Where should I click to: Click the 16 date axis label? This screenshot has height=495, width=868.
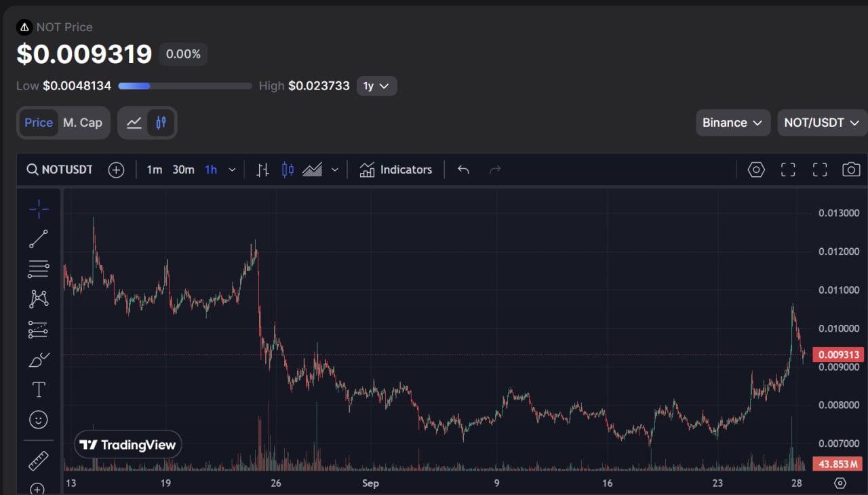(x=607, y=483)
